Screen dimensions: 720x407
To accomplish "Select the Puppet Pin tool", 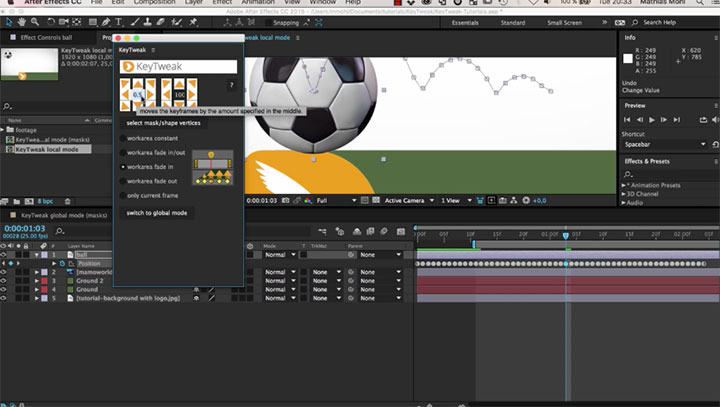I will 193,22.
